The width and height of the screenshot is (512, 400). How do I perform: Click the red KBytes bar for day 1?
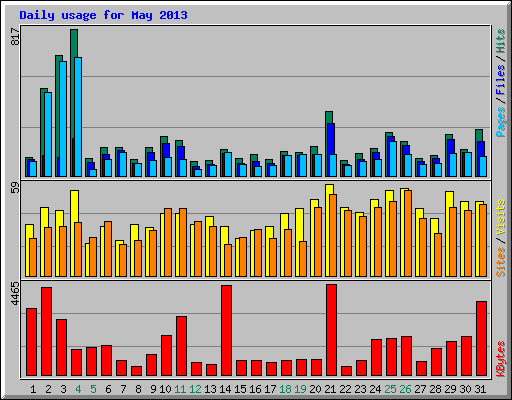point(31,342)
